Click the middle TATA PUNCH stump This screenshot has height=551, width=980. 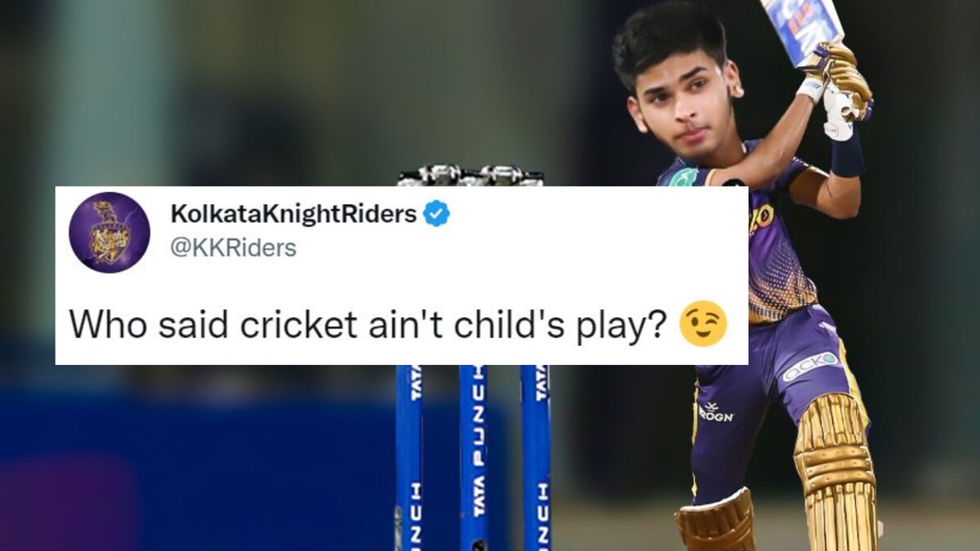click(x=474, y=457)
